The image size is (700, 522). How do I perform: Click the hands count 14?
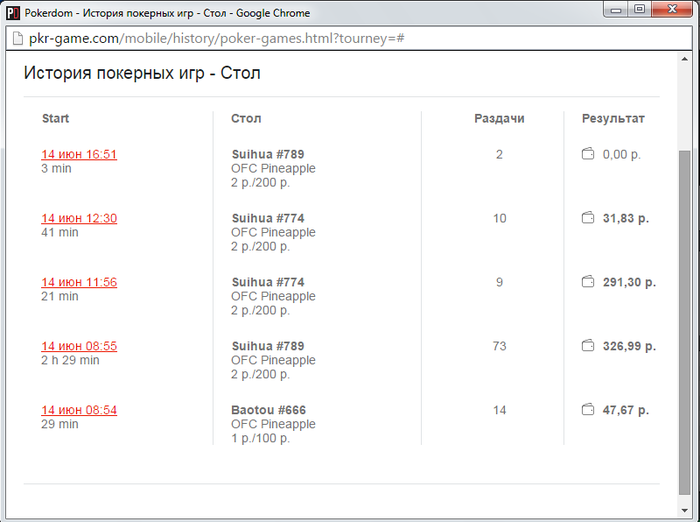coord(499,410)
